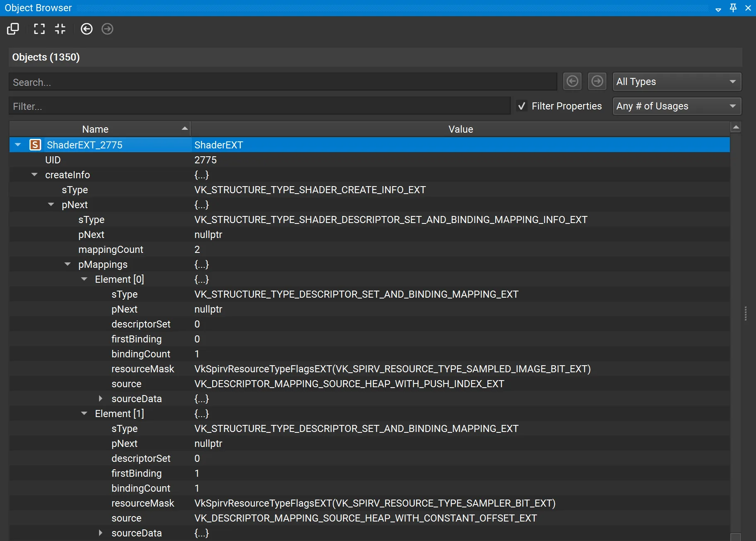
Task: Go to next search result
Action: 597,81
